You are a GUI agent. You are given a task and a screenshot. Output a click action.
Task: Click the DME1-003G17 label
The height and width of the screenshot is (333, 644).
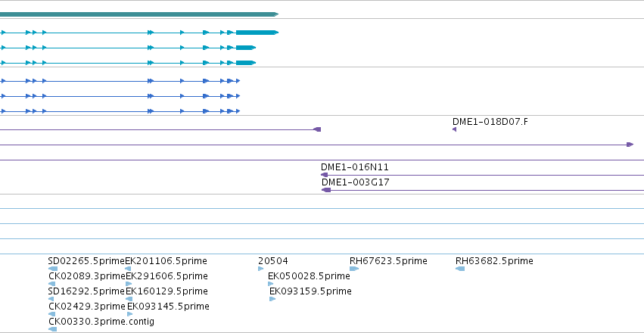click(355, 182)
